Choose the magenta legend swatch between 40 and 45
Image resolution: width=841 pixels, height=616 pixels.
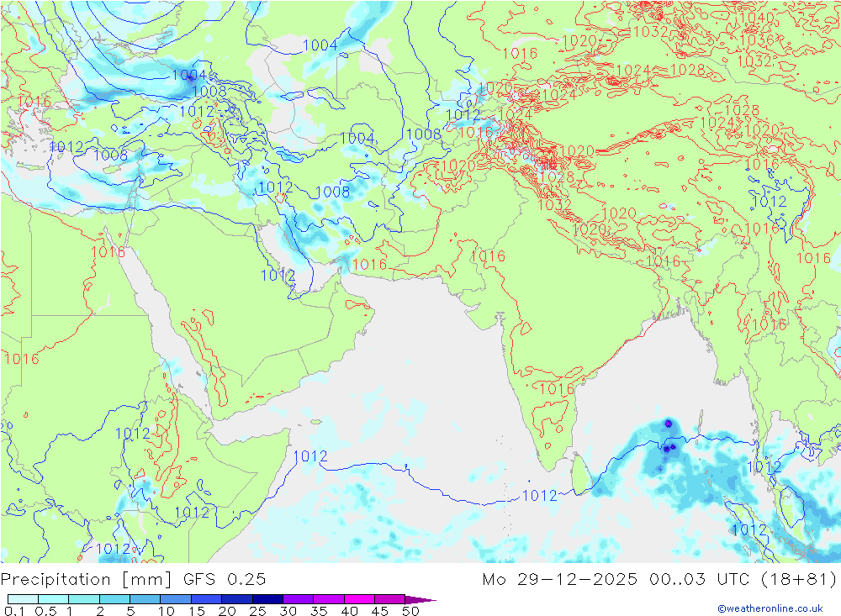pos(359,598)
